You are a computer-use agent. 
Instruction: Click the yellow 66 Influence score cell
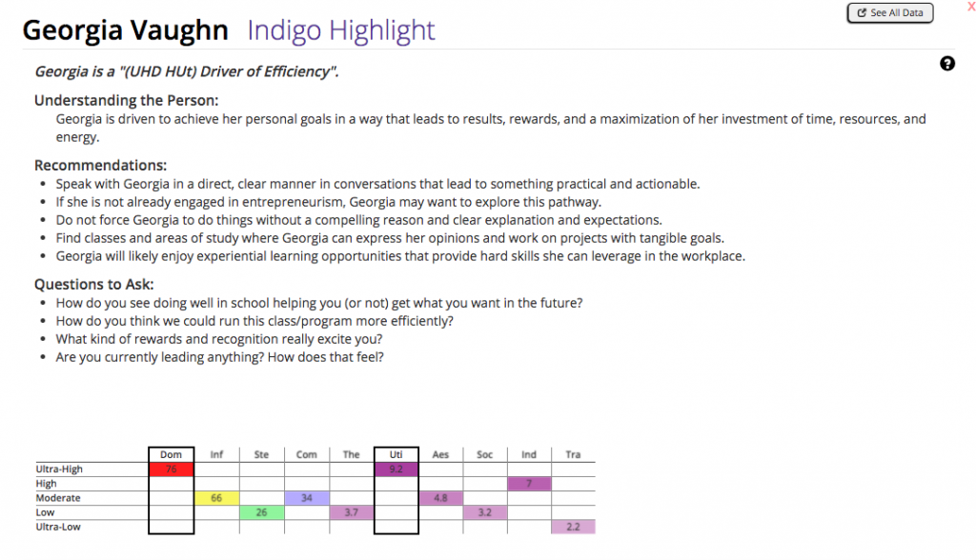click(x=216, y=497)
